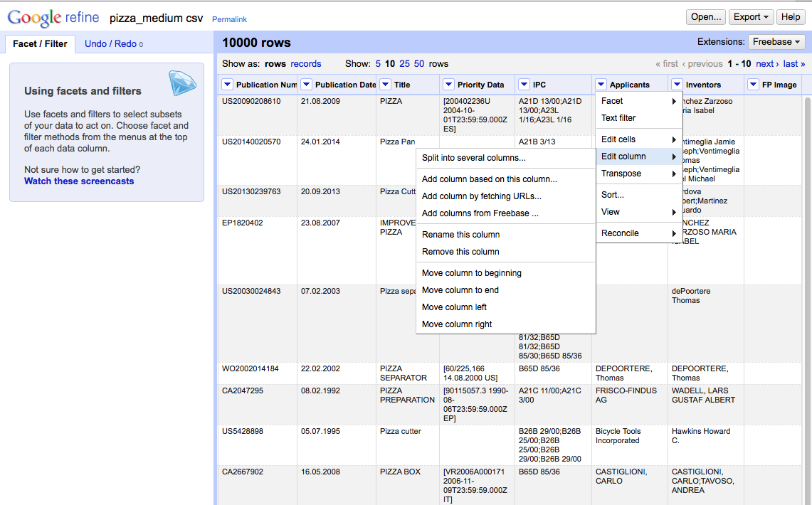This screenshot has width=812, height=505.
Task: Open the Publication Number column dropdown arrow
Action: point(227,85)
